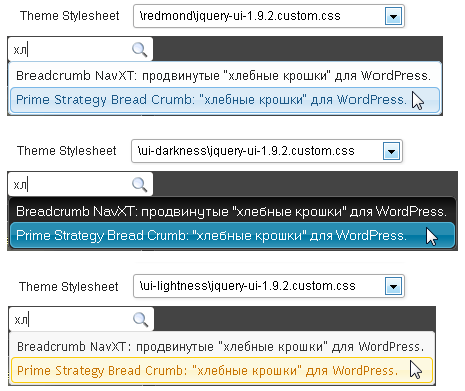Click the \ui-darkness\jquery-ui-1.9.2.custom.css combo box text
Viewport: 465px width, 391px height.
click(246, 151)
